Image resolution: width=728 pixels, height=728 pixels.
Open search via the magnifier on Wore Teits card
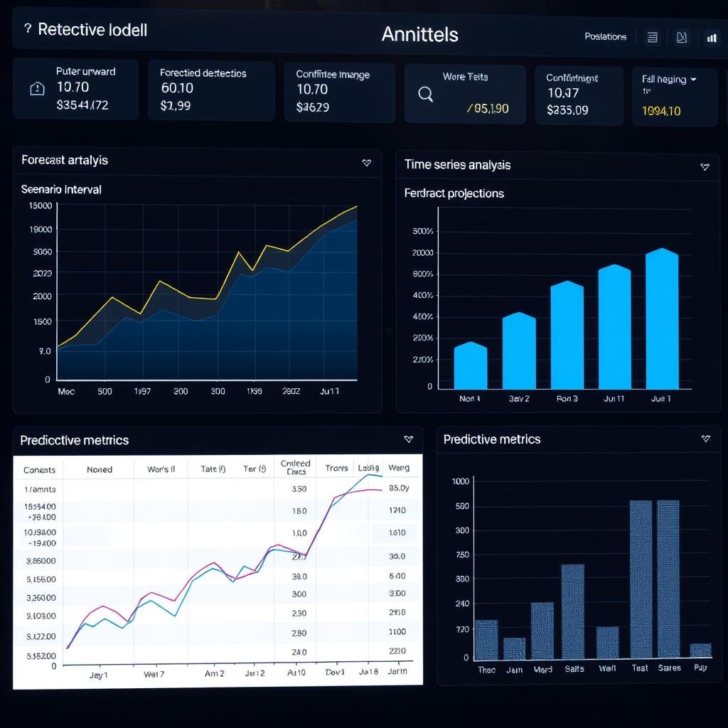424,93
